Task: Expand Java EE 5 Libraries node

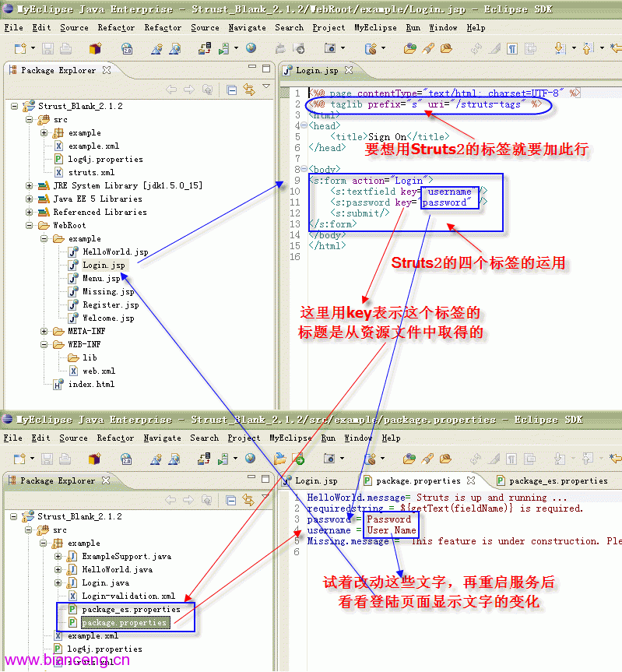Action: [29, 199]
